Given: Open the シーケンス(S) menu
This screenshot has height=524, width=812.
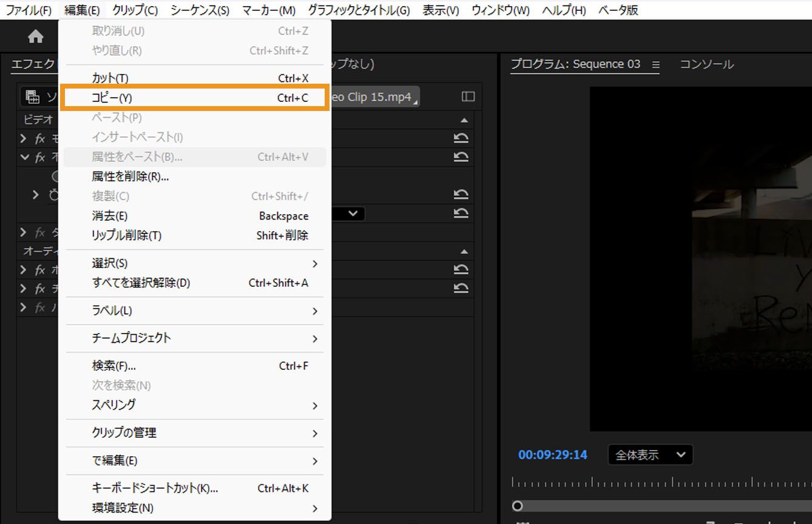Looking at the screenshot, I should point(200,10).
